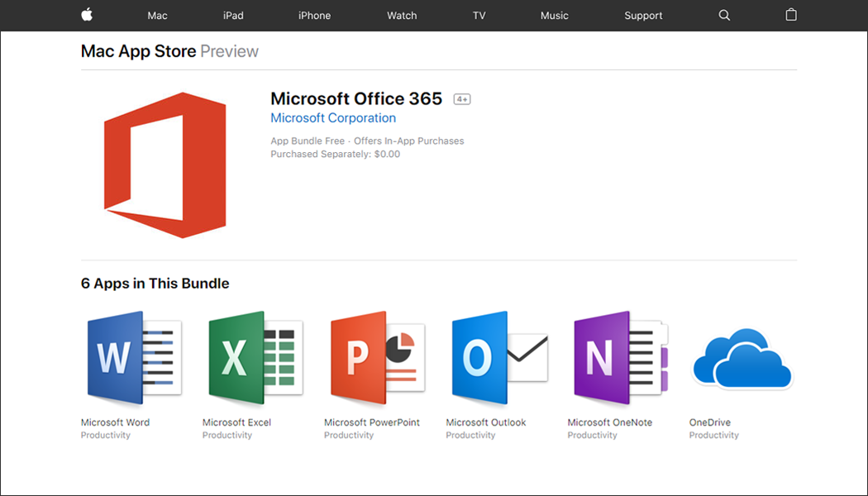868x496 pixels.
Task: Open the shopping bag icon
Action: [791, 14]
